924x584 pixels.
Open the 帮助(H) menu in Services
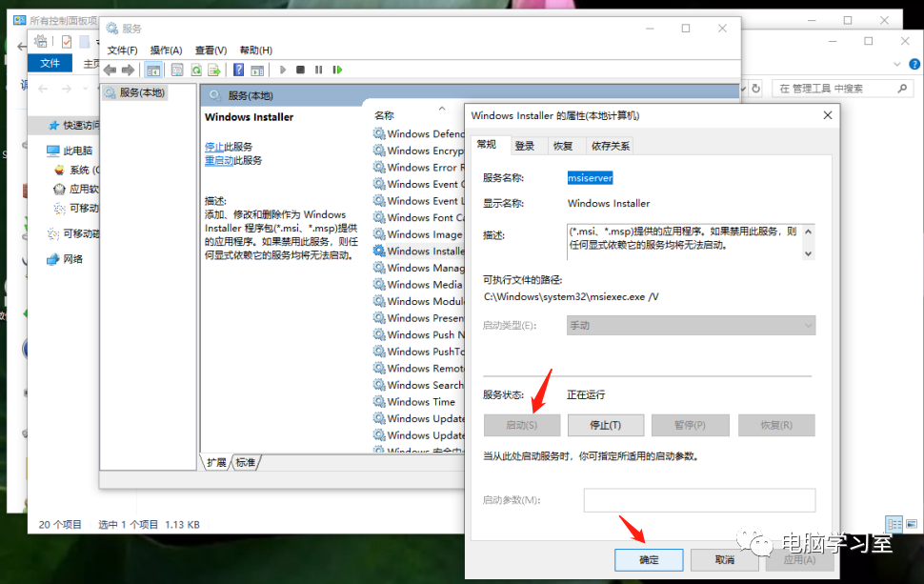[255, 50]
